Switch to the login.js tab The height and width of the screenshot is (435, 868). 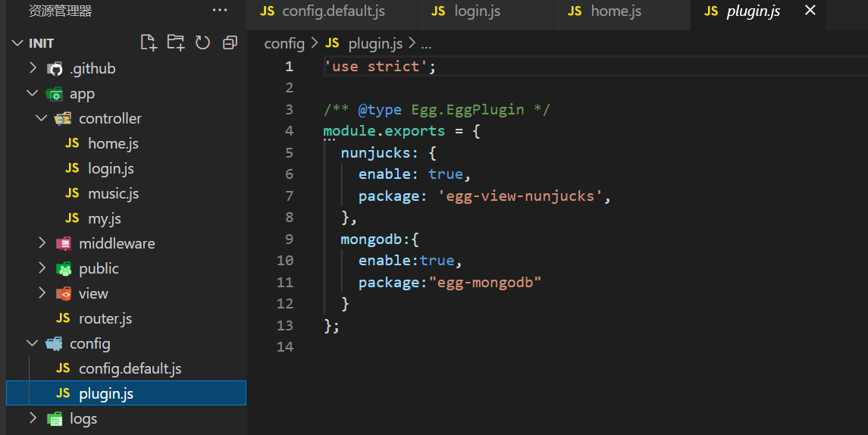[x=485, y=11]
